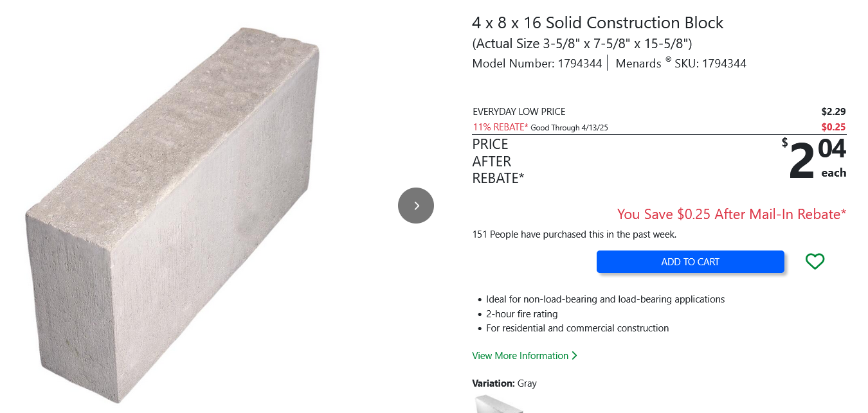Show the next product image with the arrow

[416, 206]
